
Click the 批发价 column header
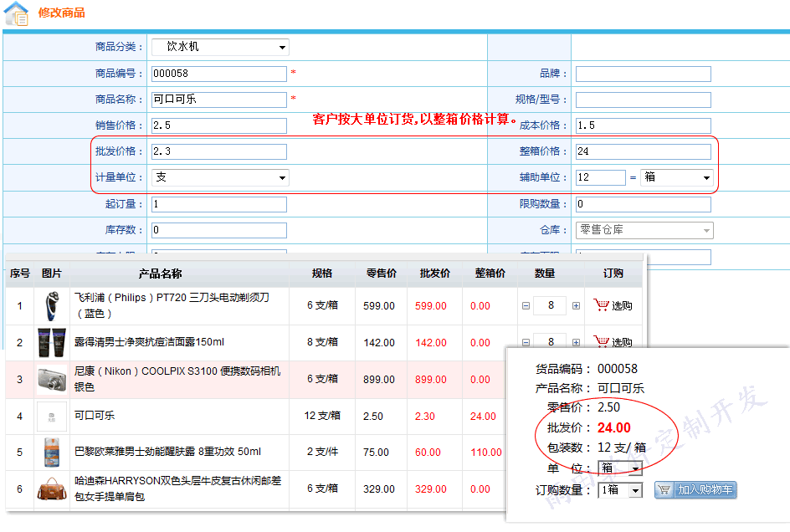click(x=435, y=274)
